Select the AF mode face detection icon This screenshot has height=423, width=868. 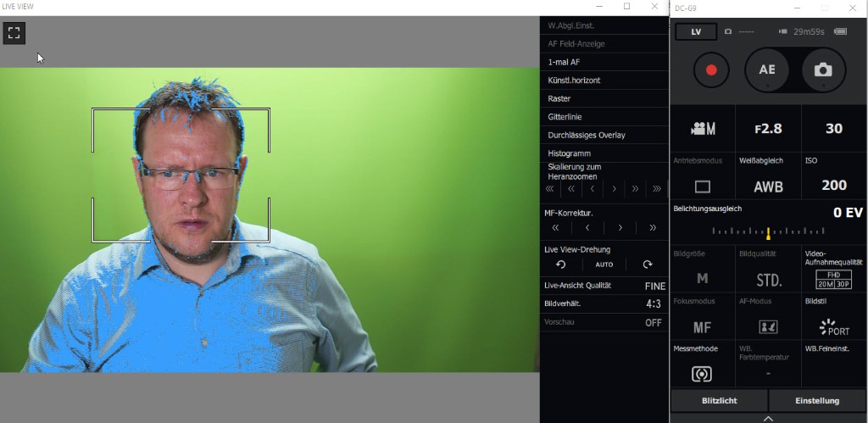click(768, 326)
